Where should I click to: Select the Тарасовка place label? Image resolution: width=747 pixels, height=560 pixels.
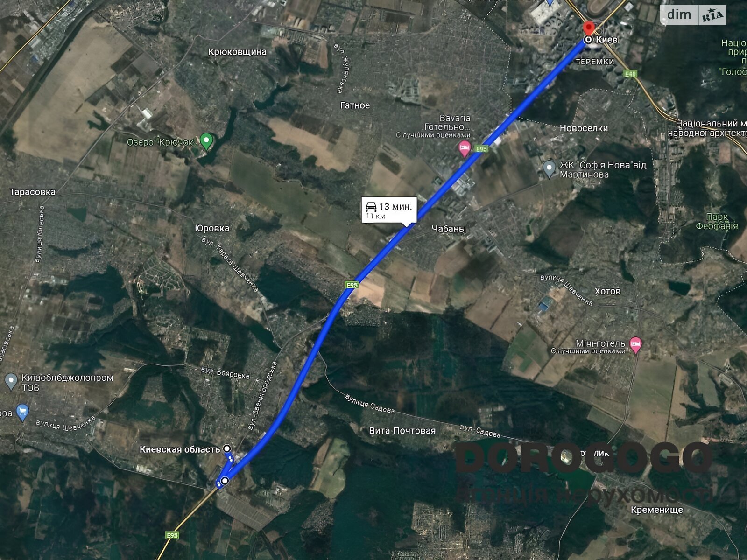(x=33, y=192)
